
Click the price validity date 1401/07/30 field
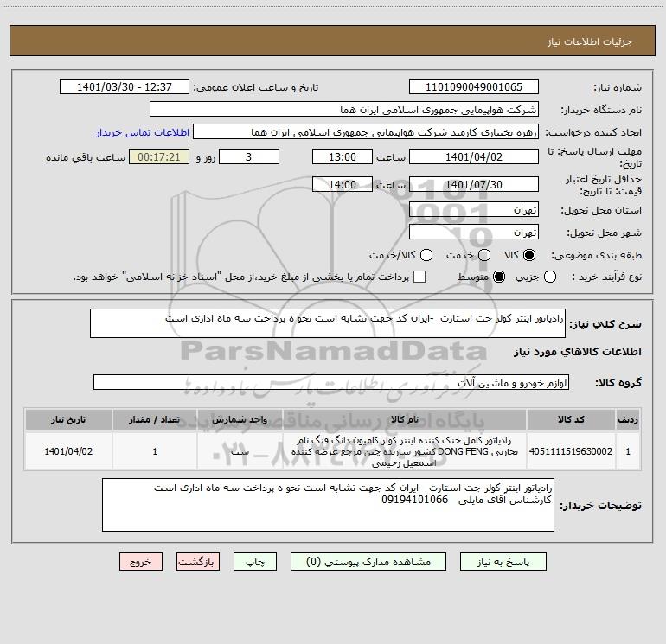474,184
